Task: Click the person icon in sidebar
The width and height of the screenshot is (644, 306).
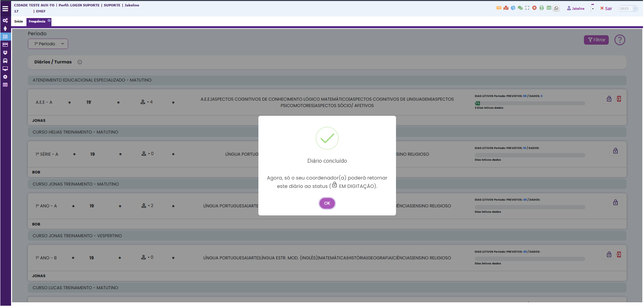Action: (5, 29)
